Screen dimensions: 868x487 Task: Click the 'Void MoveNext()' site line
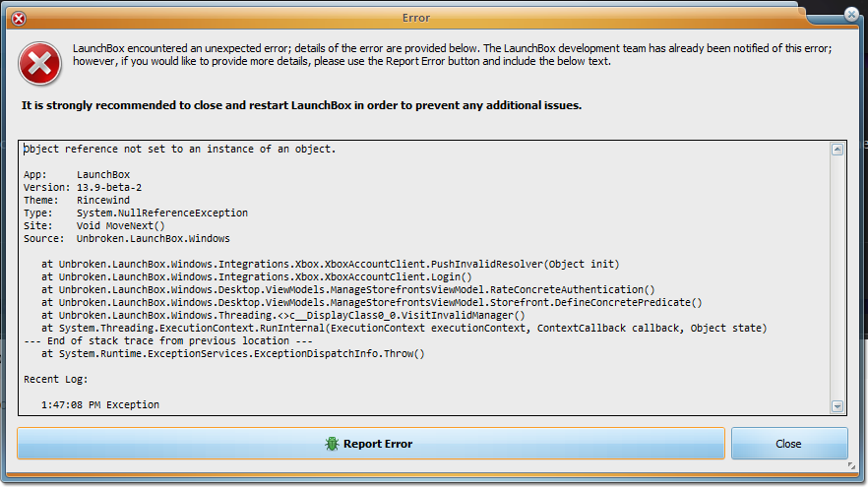click(x=94, y=225)
